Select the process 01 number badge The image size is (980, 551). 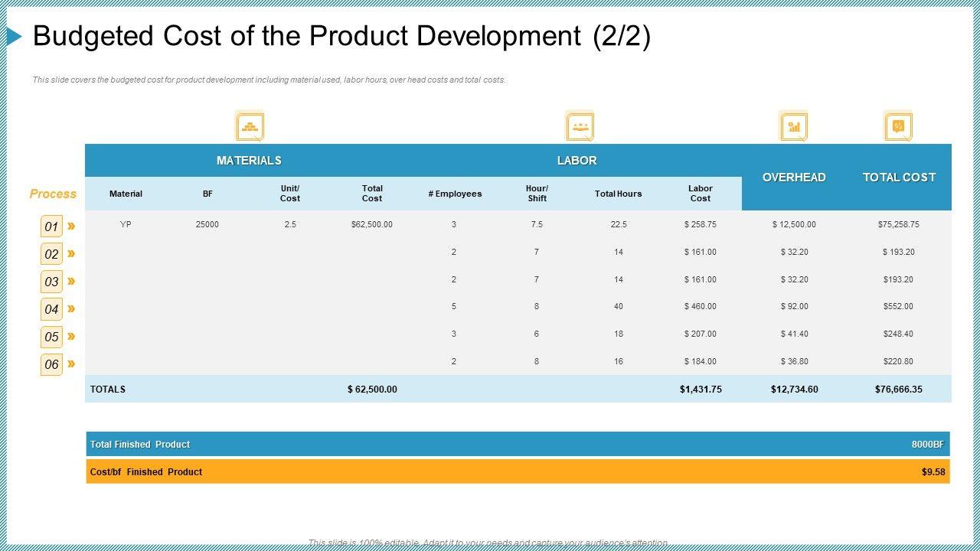(x=51, y=227)
